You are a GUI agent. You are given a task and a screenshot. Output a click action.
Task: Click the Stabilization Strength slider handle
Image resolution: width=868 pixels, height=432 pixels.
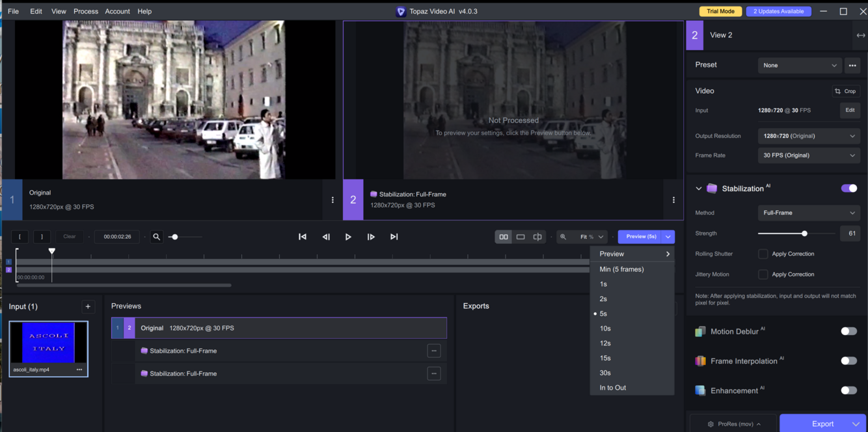(804, 234)
